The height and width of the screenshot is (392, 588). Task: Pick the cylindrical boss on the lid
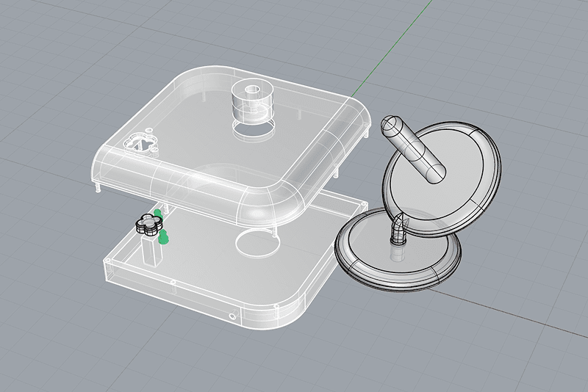click(x=252, y=102)
